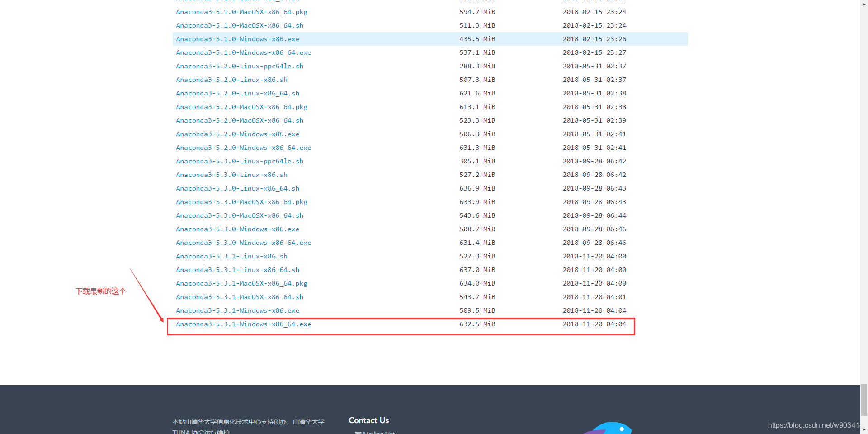The width and height of the screenshot is (868, 434).
Task: Select the Contact Us footer heading
Action: pyautogui.click(x=368, y=420)
